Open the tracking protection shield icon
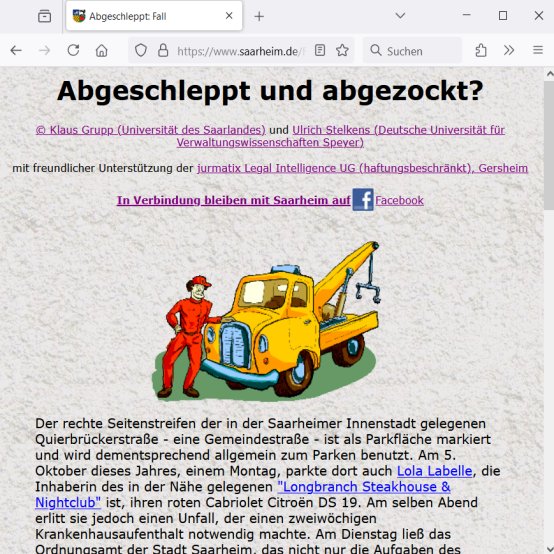The width and height of the screenshot is (554, 554). (141, 51)
